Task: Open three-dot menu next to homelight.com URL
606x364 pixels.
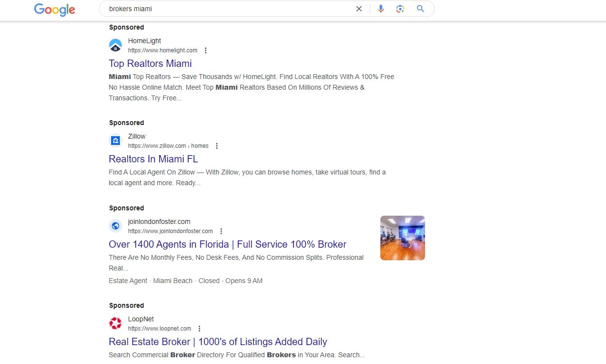Action: 206,50
